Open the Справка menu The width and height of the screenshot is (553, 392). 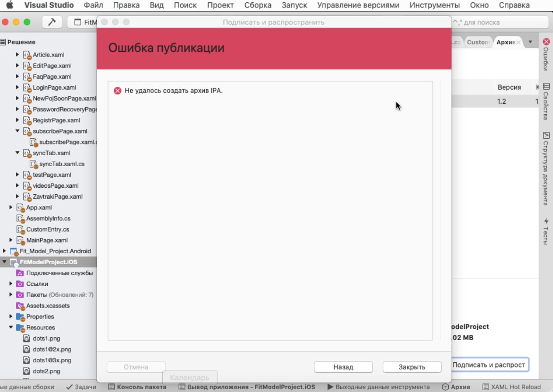point(514,5)
